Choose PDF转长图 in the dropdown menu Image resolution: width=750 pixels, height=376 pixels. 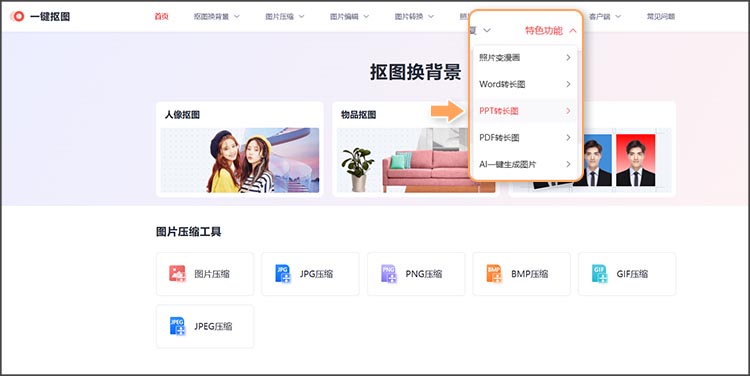click(525, 138)
